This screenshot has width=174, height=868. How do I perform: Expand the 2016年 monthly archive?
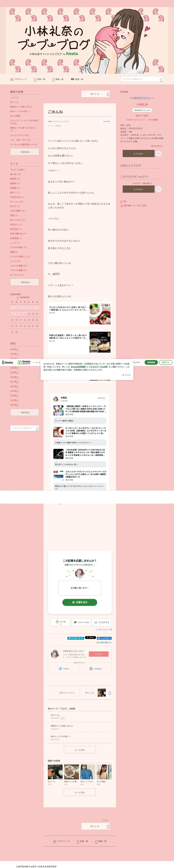coord(14,387)
